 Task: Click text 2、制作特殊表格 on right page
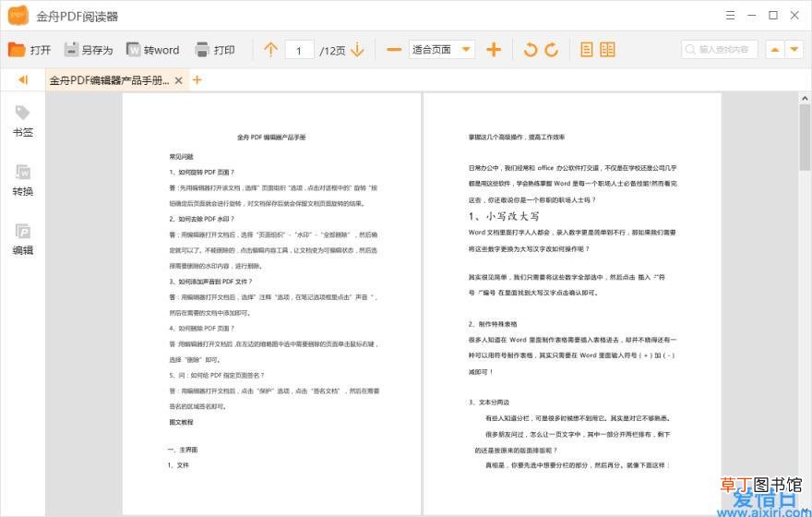[x=493, y=324]
